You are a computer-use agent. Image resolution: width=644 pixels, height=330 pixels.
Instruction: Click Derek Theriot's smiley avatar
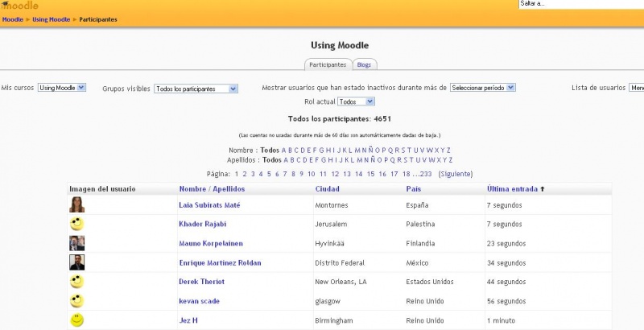click(76, 282)
